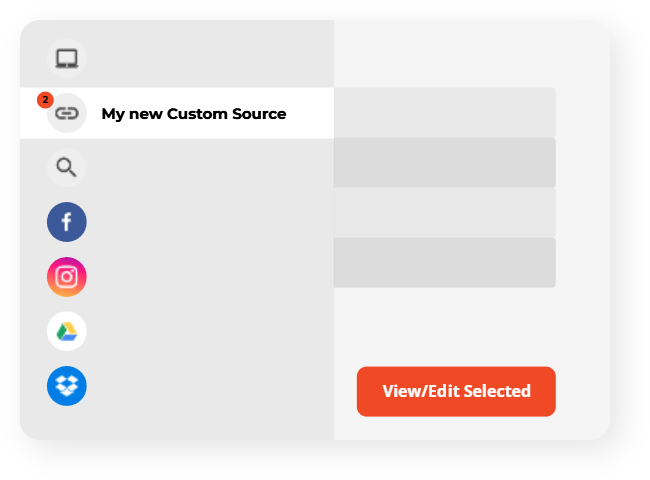Image resolution: width=650 pixels, height=480 pixels.
Task: Open the Dropbox source
Action: (67, 386)
